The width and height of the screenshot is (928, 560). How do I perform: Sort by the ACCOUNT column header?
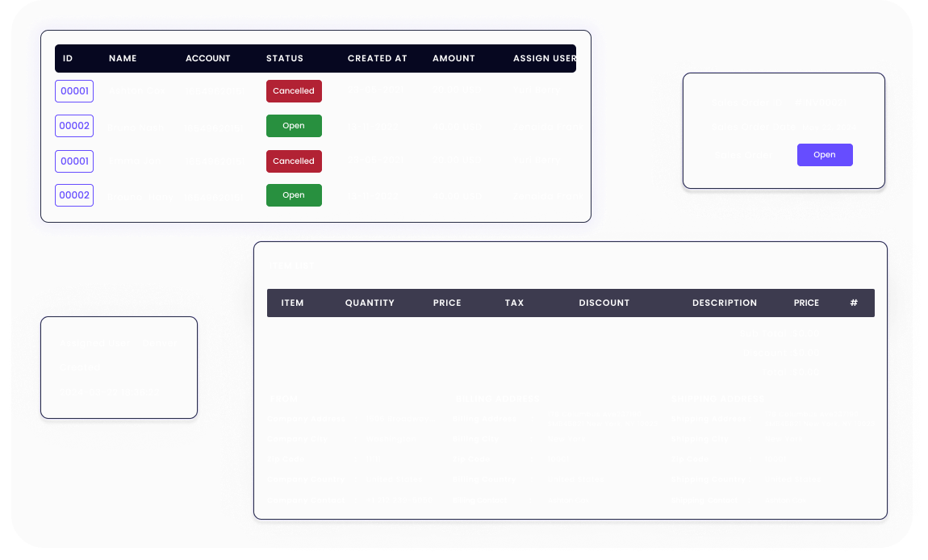tap(207, 59)
